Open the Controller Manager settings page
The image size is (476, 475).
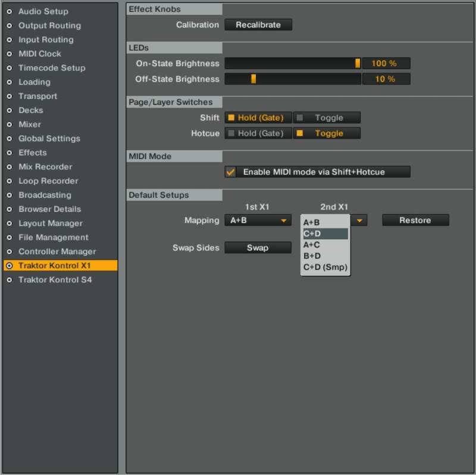(57, 252)
